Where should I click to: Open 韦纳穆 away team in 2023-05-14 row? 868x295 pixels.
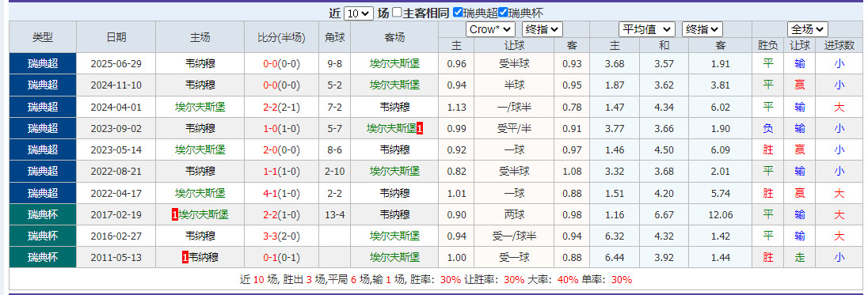pos(394,149)
